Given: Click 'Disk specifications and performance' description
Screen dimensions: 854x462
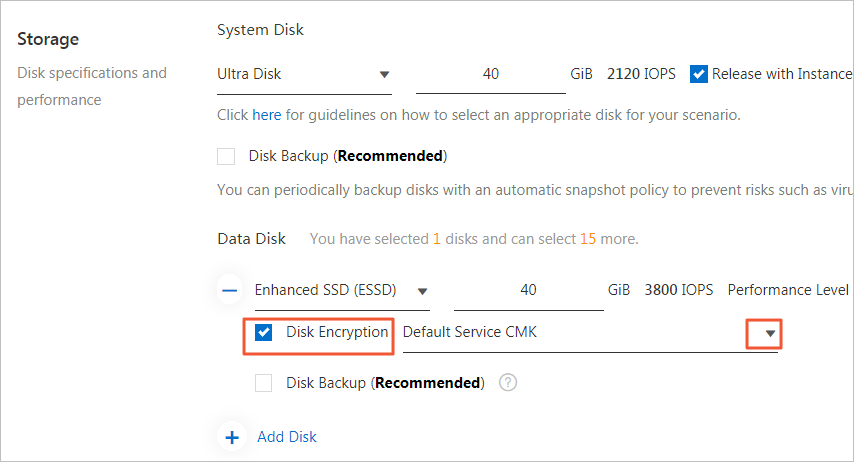Looking at the screenshot, I should point(92,87).
